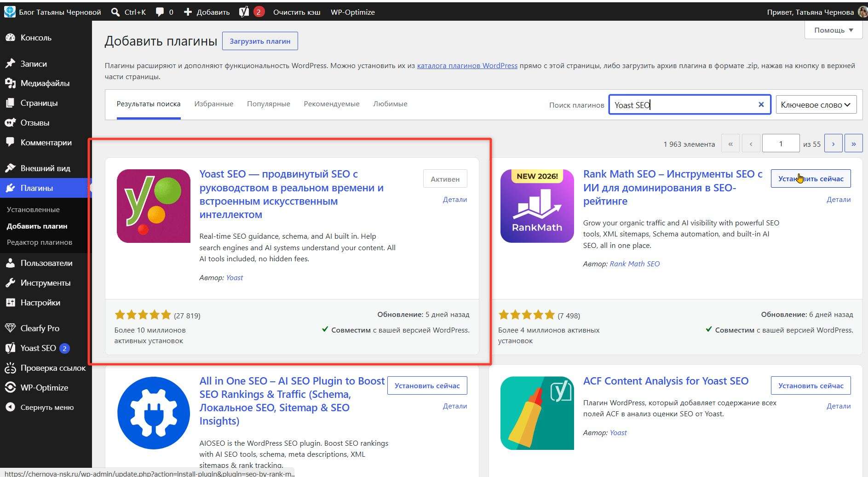
Task: Click the user avatar in the top right
Action: 862,12
